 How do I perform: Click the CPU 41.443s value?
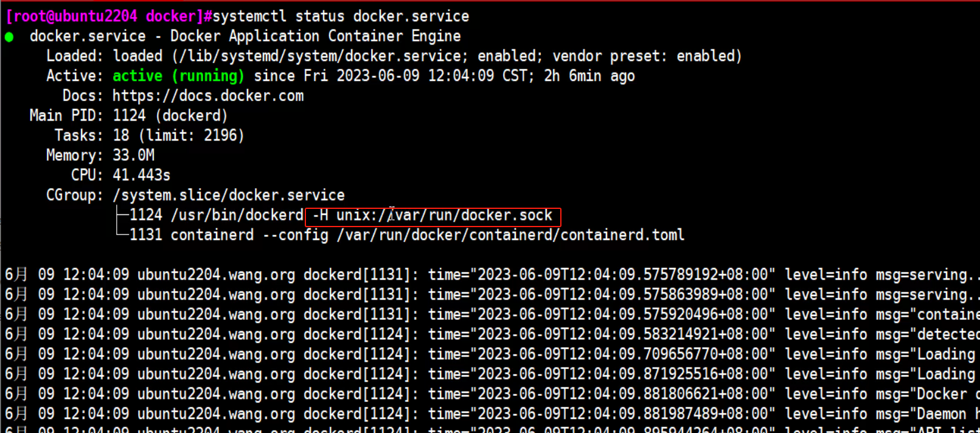(141, 175)
